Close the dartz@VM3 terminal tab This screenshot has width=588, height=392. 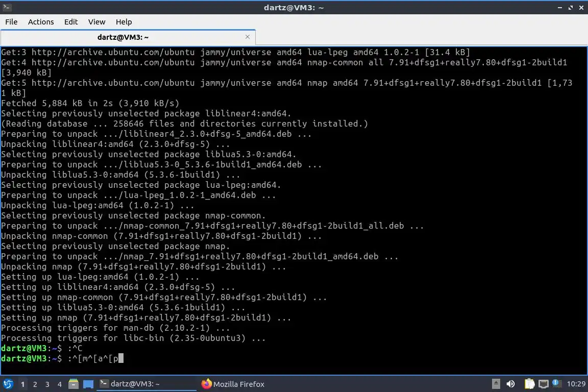click(248, 37)
